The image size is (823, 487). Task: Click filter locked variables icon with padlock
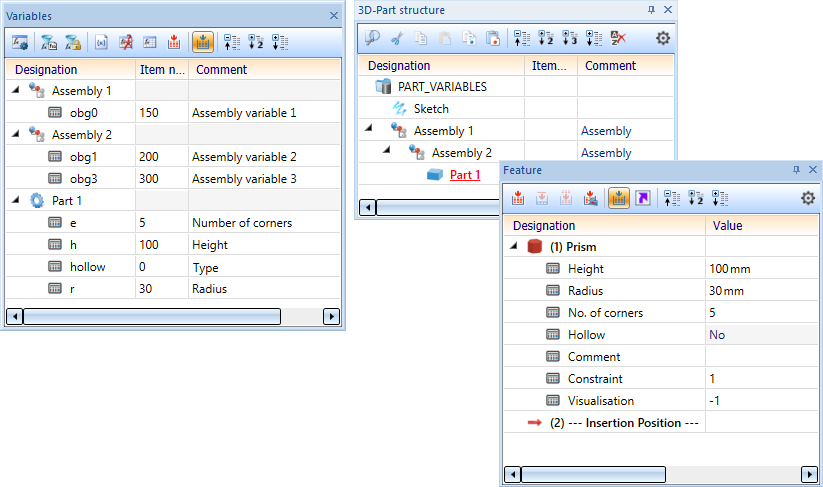point(73,42)
